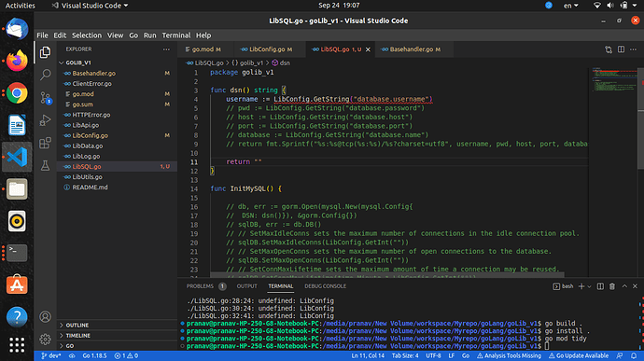Open Explorer more actions ellipsis
The width and height of the screenshot is (644, 361).
pos(166,49)
